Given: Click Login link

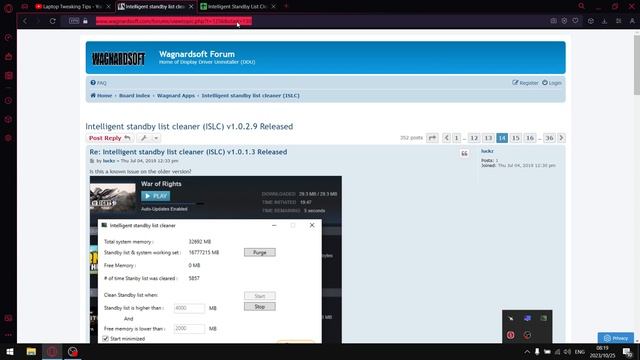Looking at the screenshot, I should point(551,83).
